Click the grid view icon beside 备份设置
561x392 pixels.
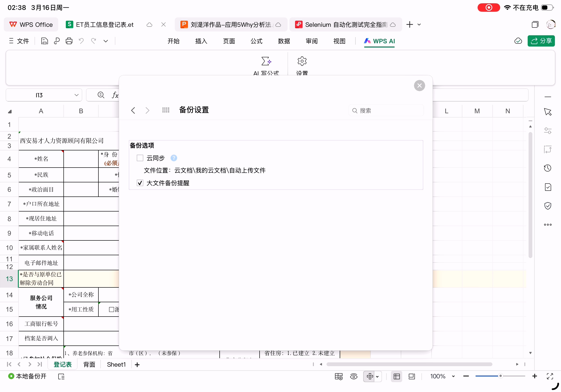pyautogui.click(x=166, y=110)
